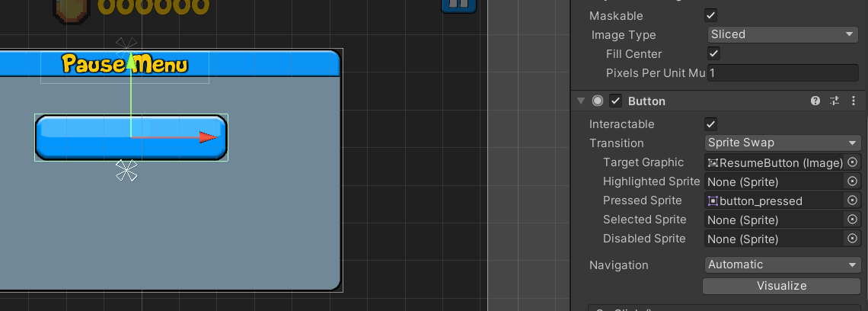
Task: Pick sprite for Selected Sprite field
Action: point(853,220)
